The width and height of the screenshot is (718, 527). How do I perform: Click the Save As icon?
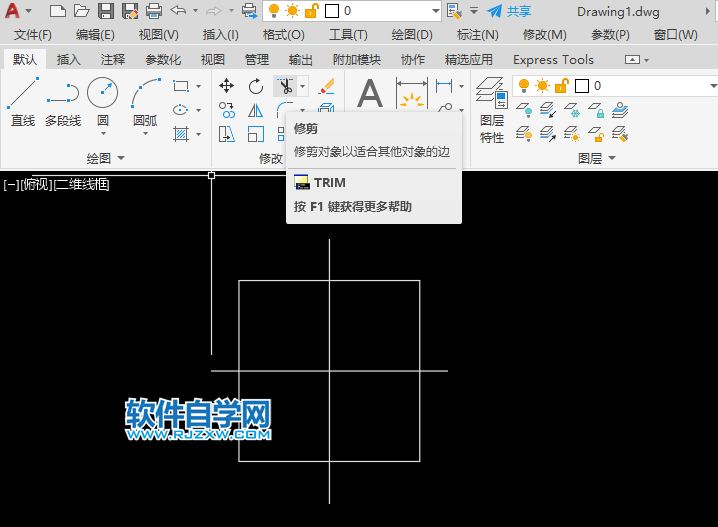tap(130, 11)
